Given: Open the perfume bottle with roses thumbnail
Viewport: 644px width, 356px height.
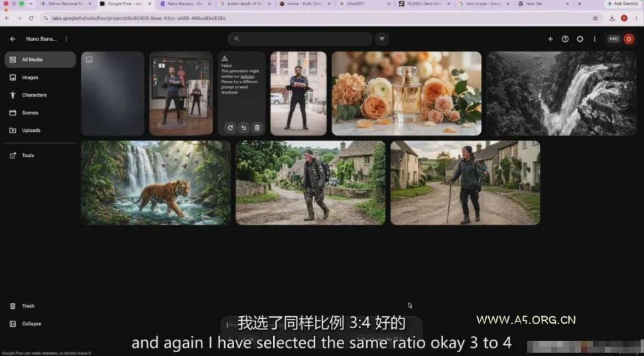Looking at the screenshot, I should [407, 93].
